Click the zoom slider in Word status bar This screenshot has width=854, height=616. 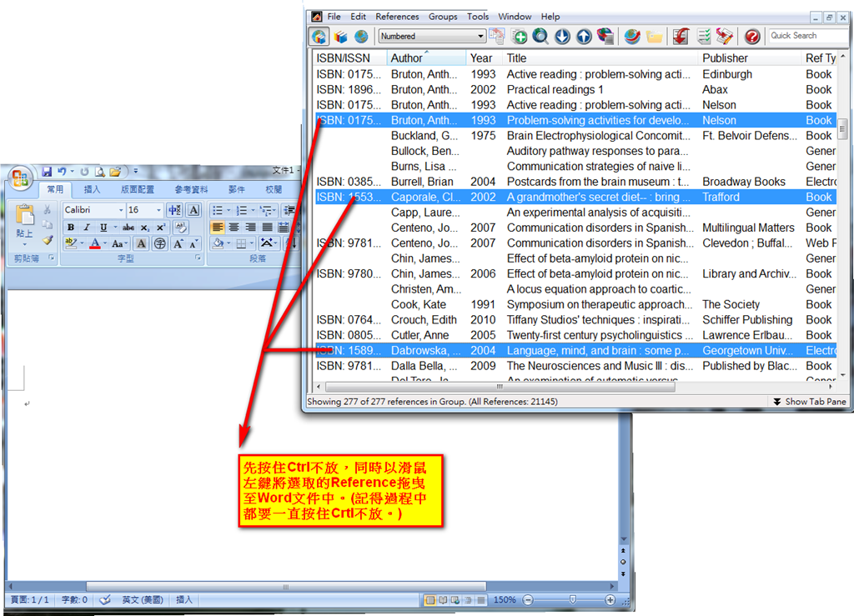pyautogui.click(x=572, y=599)
